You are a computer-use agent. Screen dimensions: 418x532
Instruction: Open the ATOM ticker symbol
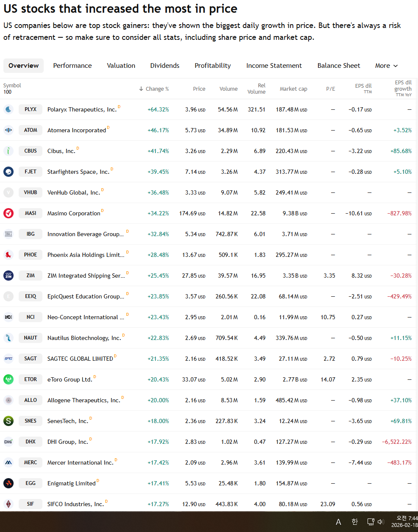(x=31, y=130)
